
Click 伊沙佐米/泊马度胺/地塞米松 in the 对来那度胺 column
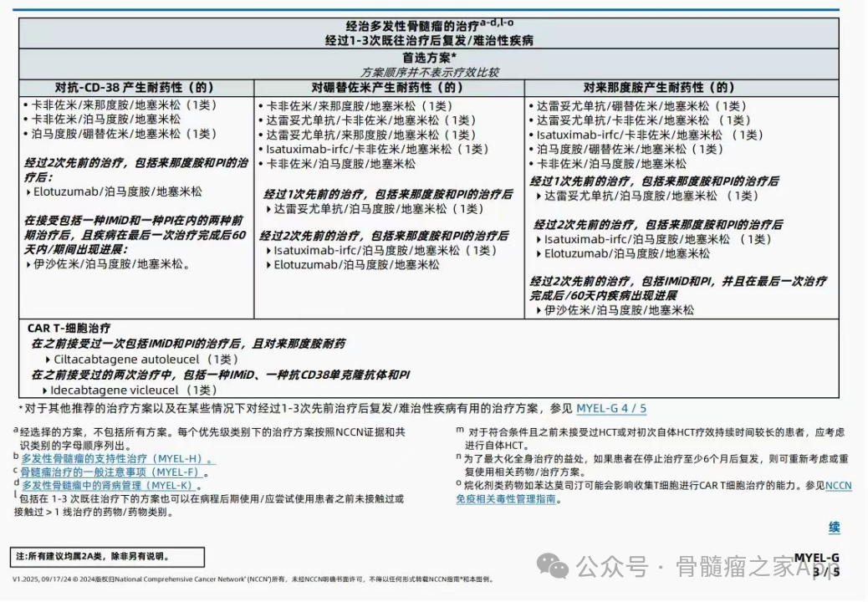[x=619, y=310]
